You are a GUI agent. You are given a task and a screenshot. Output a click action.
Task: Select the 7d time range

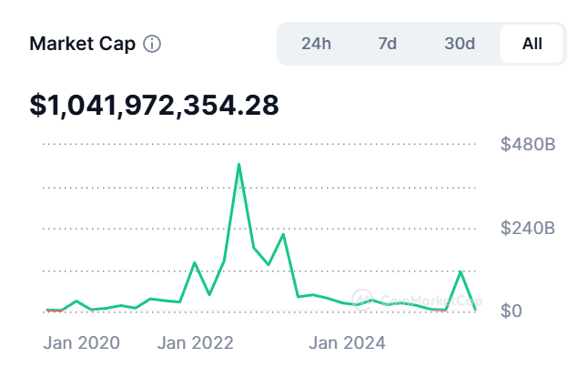click(388, 44)
